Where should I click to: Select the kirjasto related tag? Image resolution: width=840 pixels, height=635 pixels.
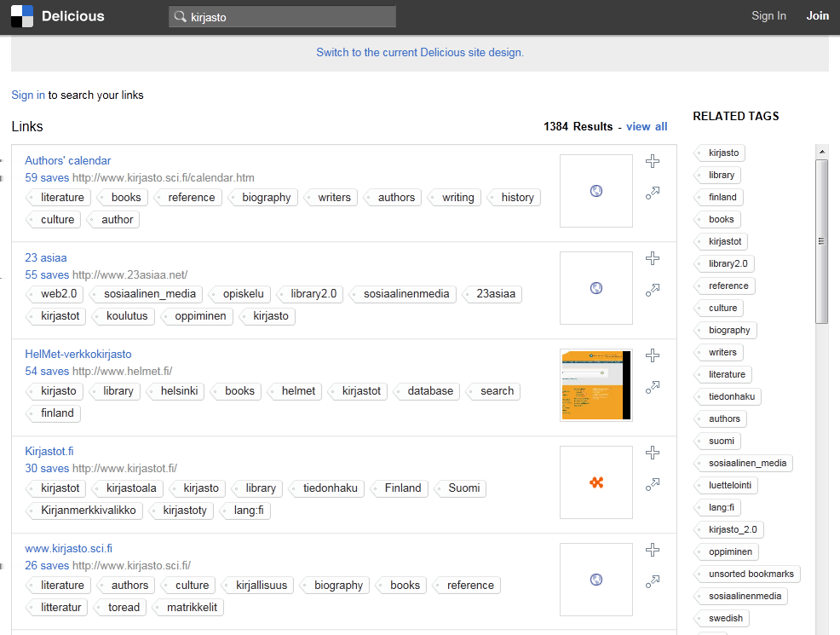click(x=720, y=153)
